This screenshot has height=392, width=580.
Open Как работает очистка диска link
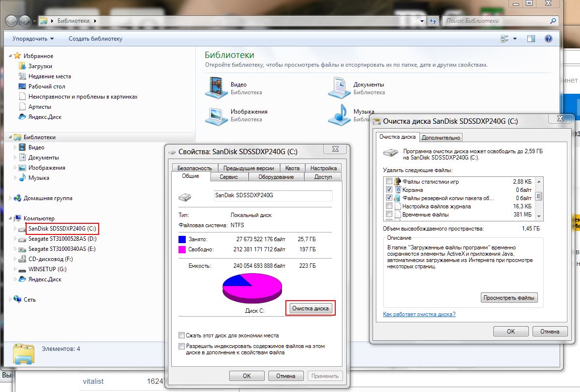coord(419,314)
